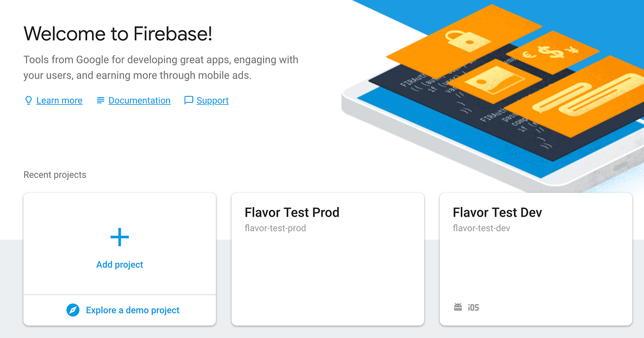Viewport: 644px width, 338px height.
Task: Click Explore a demo project
Action: coord(132,310)
